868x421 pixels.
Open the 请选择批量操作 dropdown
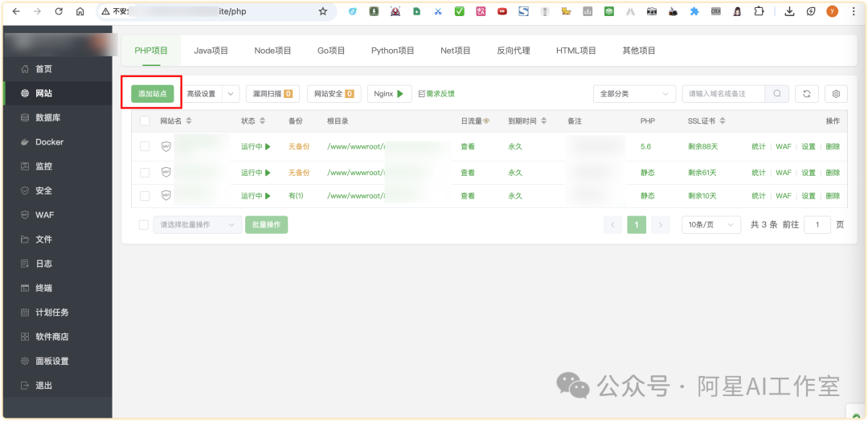click(197, 225)
